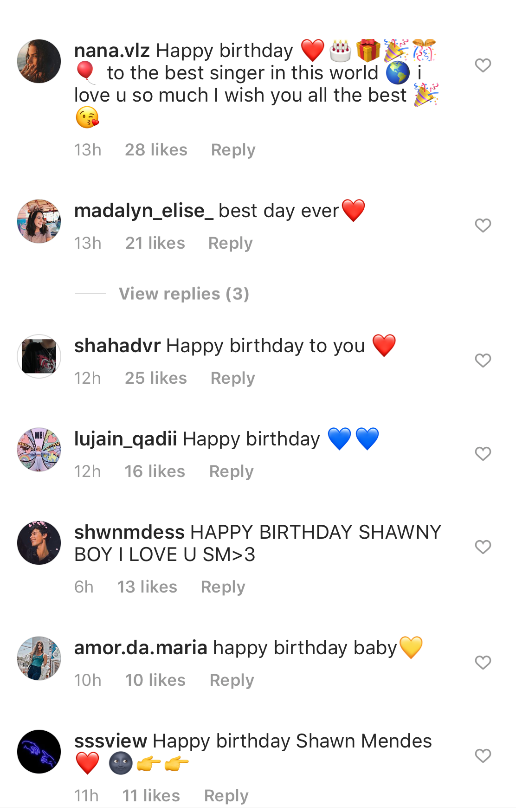Viewport: 516px width, 812px height.
Task: Tap heart icon on madalyn_elise_ comment
Action: 483,226
